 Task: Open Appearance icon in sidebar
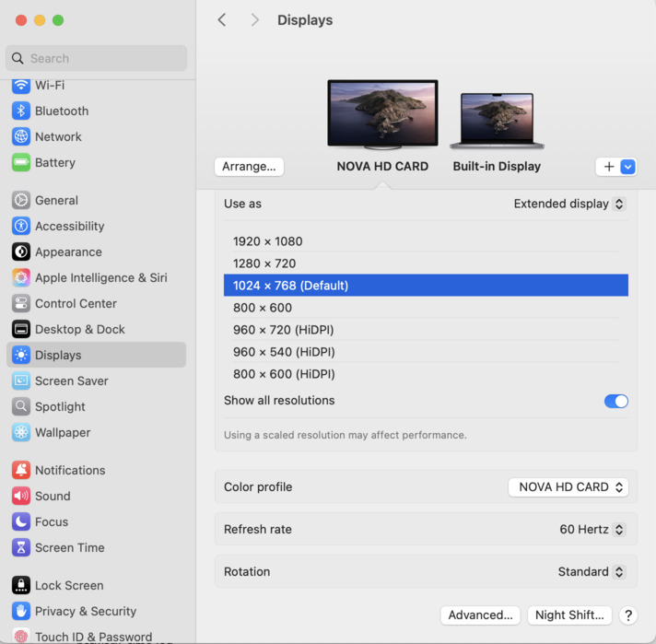click(21, 252)
